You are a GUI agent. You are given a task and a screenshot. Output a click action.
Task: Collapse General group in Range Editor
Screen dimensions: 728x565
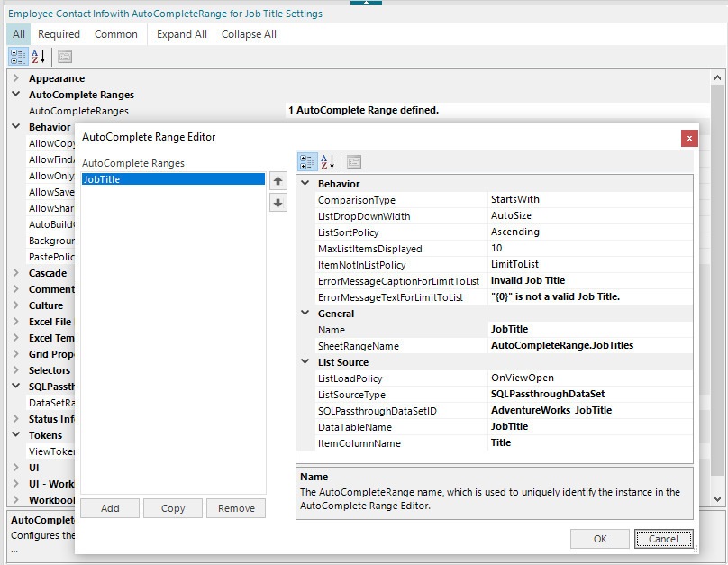[x=305, y=314]
